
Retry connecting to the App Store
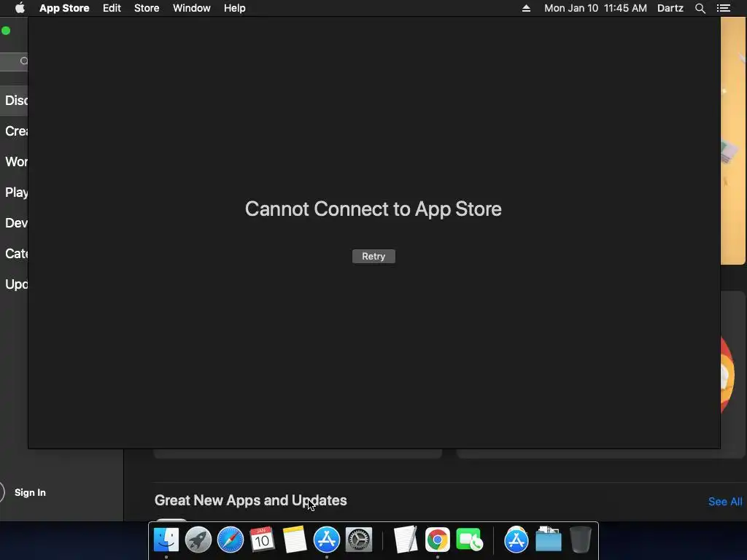[x=373, y=256]
